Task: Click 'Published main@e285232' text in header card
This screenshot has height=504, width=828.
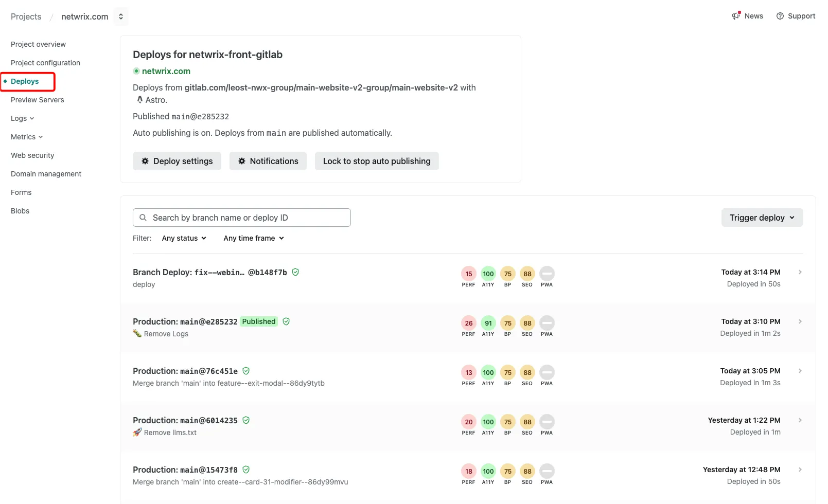Action: pyautogui.click(x=181, y=116)
